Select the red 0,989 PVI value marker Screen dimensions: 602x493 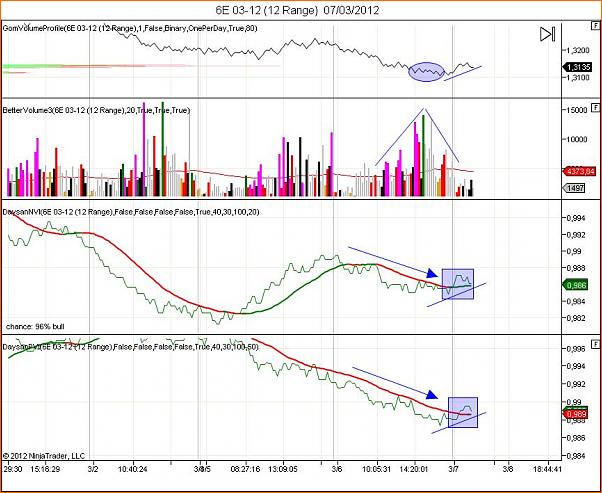tap(576, 414)
